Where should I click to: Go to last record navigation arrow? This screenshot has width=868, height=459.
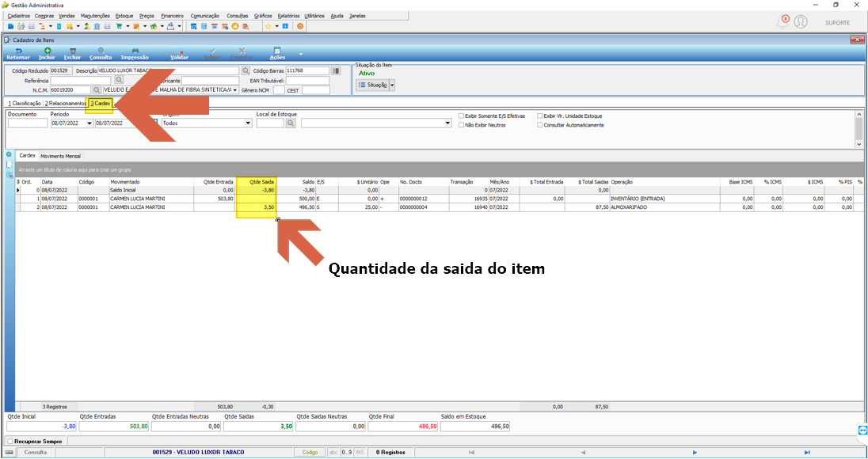[x=807, y=453]
